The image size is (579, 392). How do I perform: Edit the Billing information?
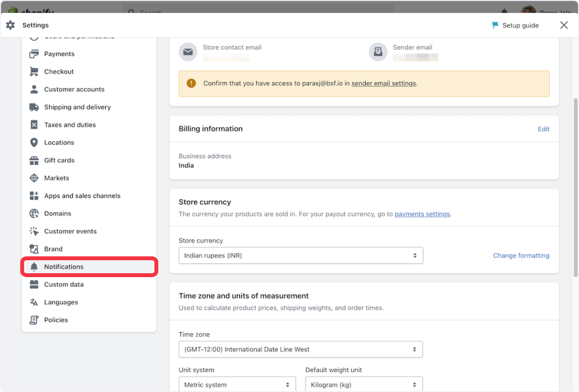click(x=543, y=129)
